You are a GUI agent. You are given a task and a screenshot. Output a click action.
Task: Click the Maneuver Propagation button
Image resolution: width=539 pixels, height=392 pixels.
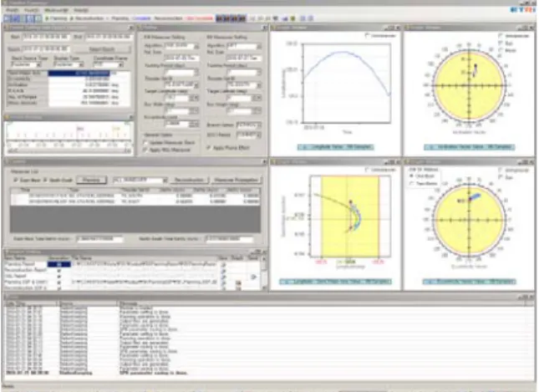[x=236, y=180]
